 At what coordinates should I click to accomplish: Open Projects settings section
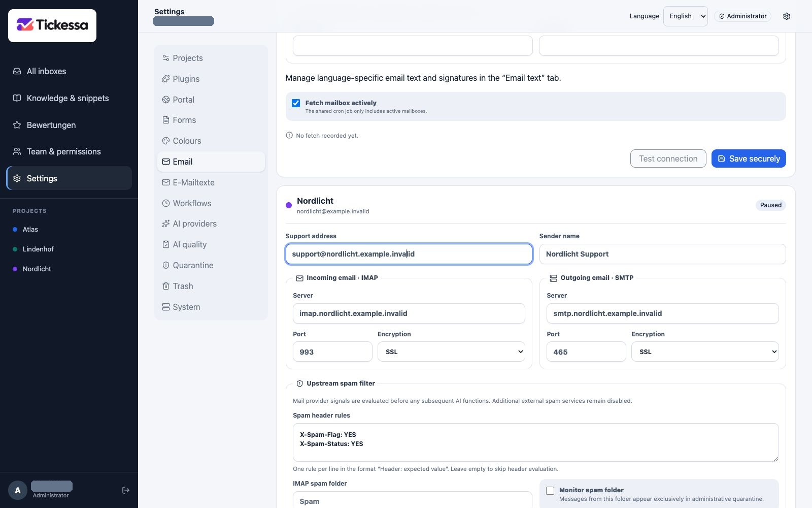211,58
